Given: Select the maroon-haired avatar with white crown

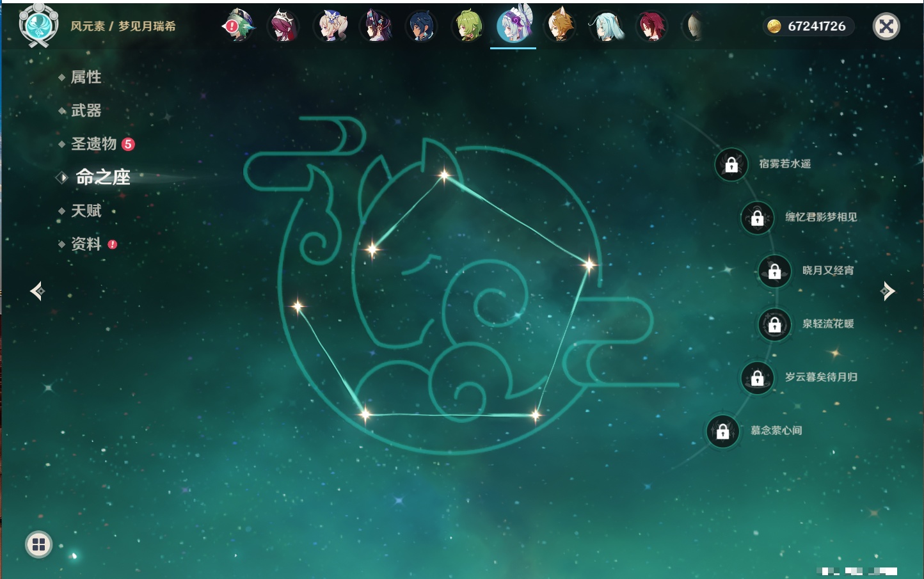Looking at the screenshot, I should click(283, 26).
